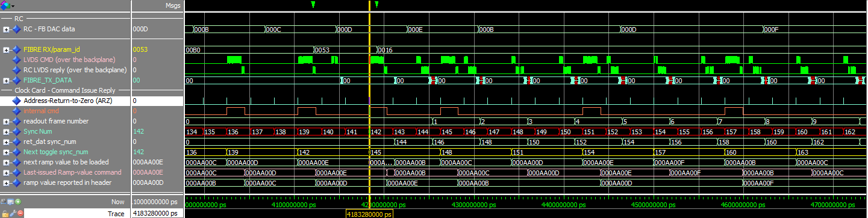Click the red minus delete cursor icon
Image resolution: width=868 pixels, height=218 pixels.
click(x=20, y=213)
